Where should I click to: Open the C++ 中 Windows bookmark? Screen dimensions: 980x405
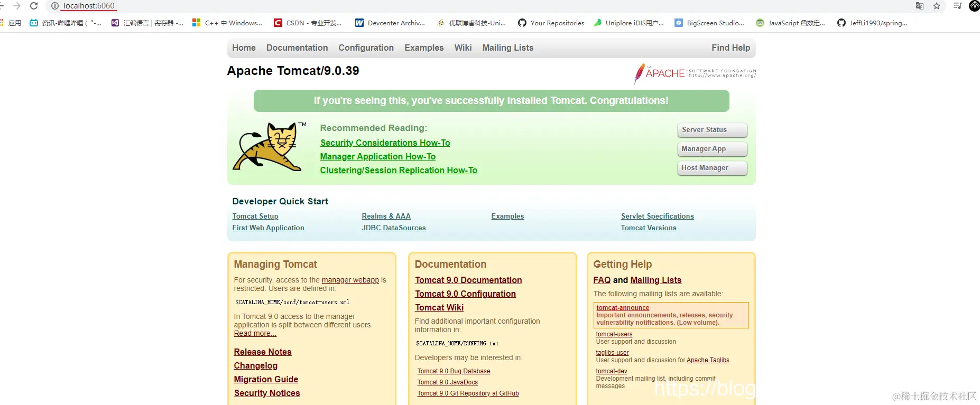[x=227, y=23]
